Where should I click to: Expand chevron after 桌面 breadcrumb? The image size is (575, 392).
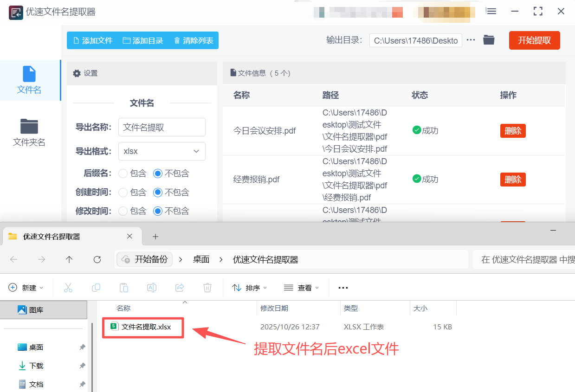(x=221, y=259)
